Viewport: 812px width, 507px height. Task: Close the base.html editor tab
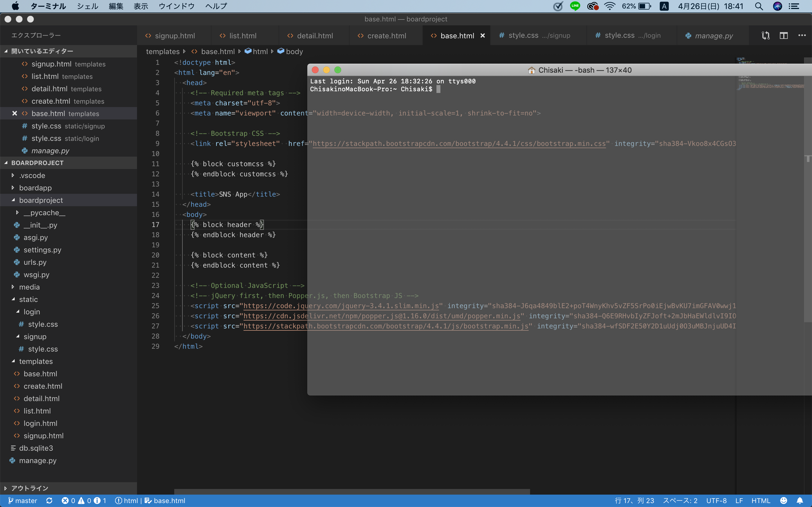pyautogui.click(x=482, y=35)
